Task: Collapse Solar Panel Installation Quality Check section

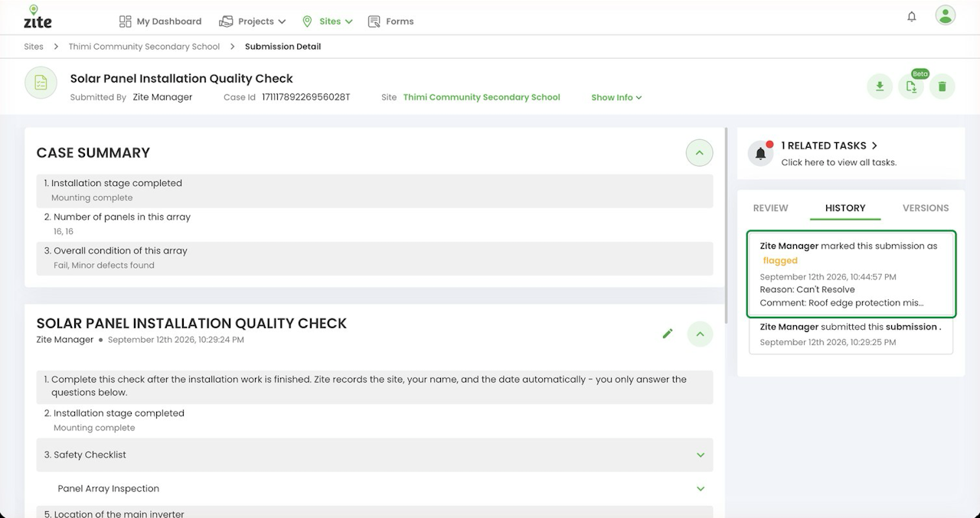Action: (x=700, y=334)
